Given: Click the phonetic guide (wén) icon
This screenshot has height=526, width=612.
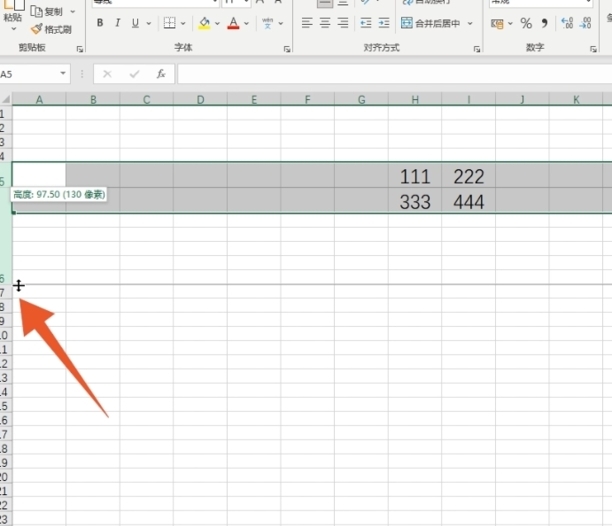Looking at the screenshot, I should (x=267, y=23).
